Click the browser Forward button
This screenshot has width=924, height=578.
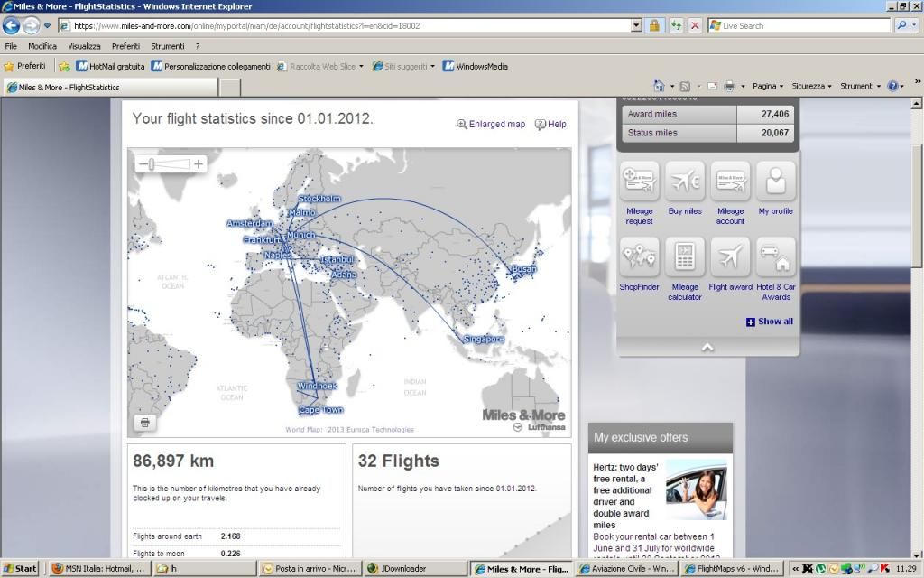[x=32, y=25]
